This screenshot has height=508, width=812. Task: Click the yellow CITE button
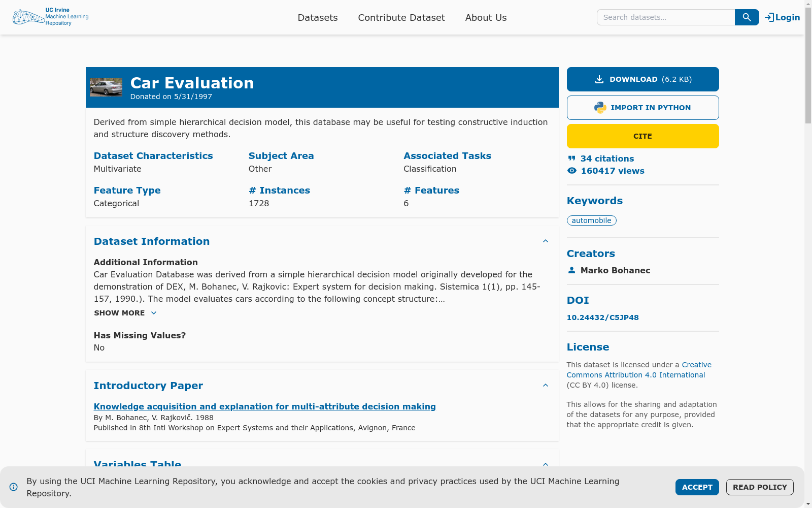tap(643, 136)
